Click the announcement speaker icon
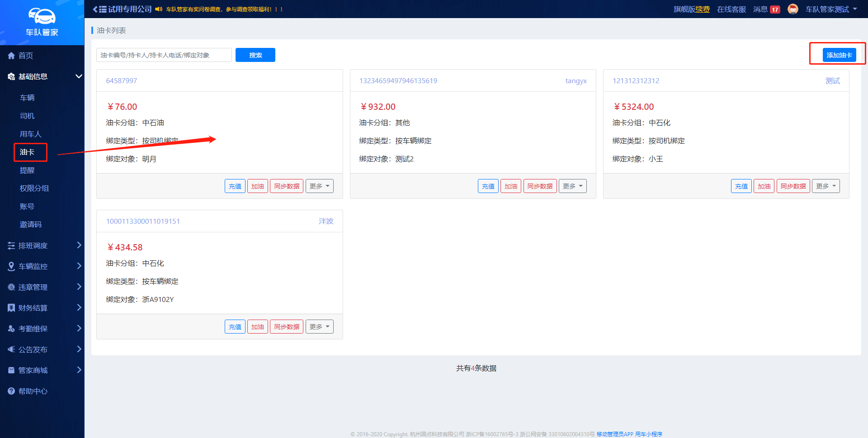The width and height of the screenshot is (868, 438). tap(158, 9)
